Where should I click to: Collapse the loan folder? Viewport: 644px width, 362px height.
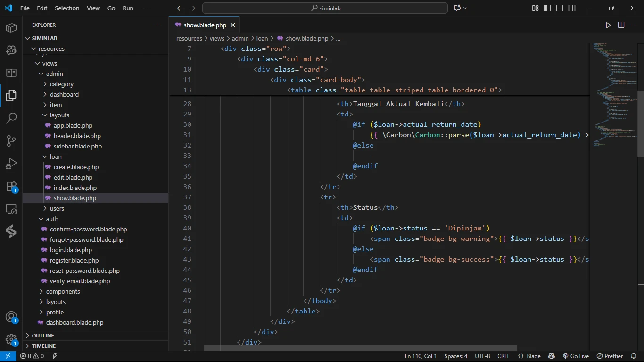coord(56,156)
